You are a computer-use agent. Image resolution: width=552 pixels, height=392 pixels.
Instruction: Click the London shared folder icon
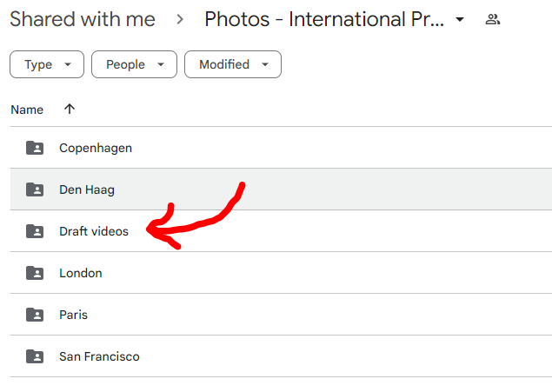tap(35, 273)
